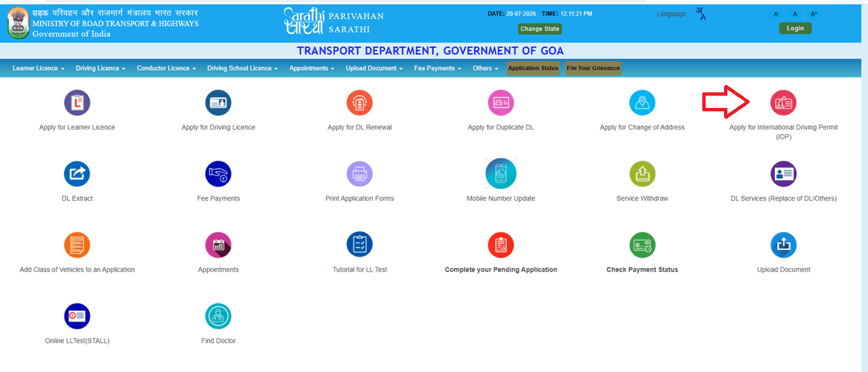Increase font size with A+ button
The height and width of the screenshot is (372, 868).
(814, 14)
